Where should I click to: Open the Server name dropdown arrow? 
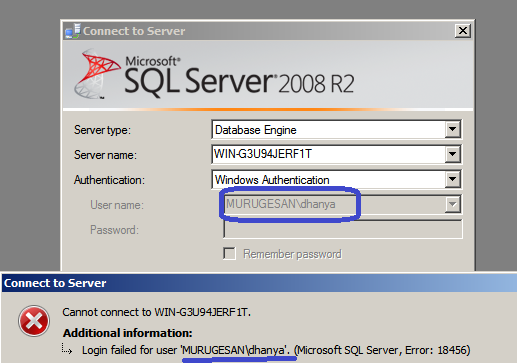(452, 154)
